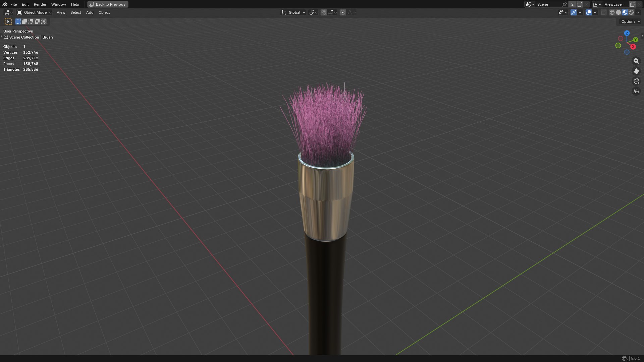Image resolution: width=644 pixels, height=362 pixels.
Task: Switch to Rendered viewport shading
Action: (x=631, y=12)
